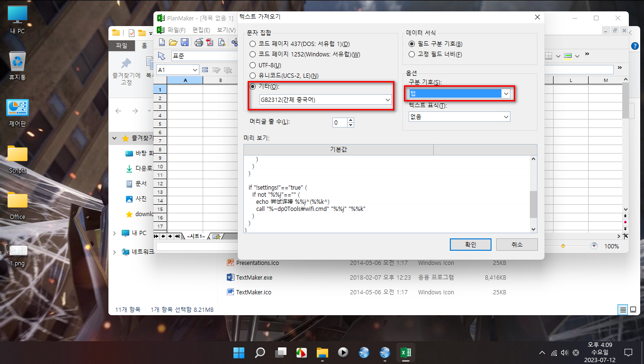Select code page 437 (DOS) character set

[x=253, y=44]
